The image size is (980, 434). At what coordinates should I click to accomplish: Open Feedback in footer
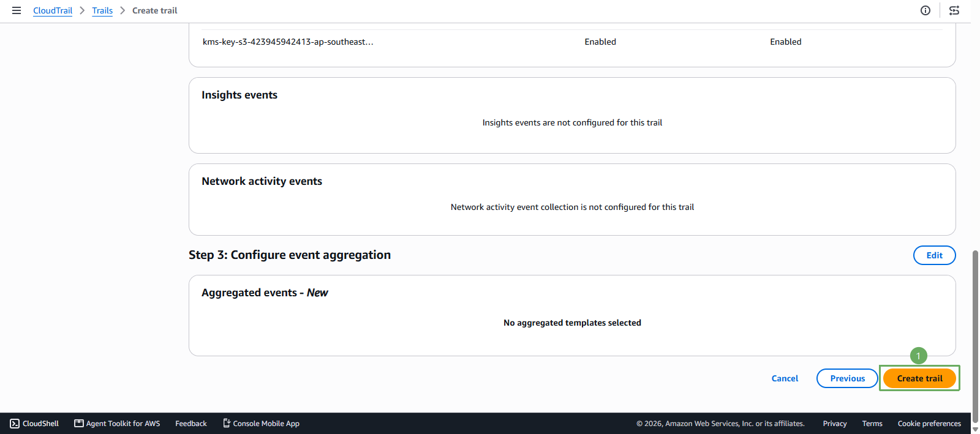191,424
